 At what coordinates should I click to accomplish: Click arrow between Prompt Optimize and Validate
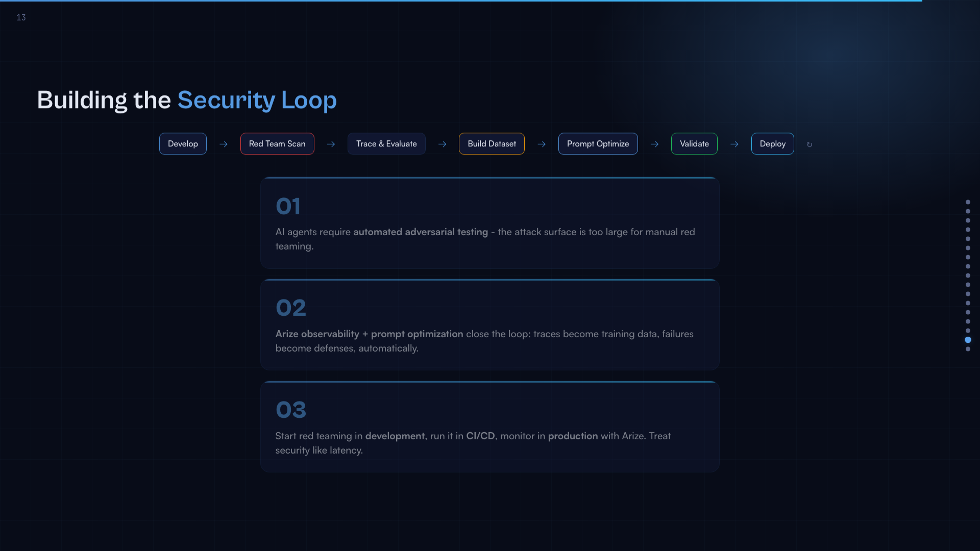pos(654,144)
